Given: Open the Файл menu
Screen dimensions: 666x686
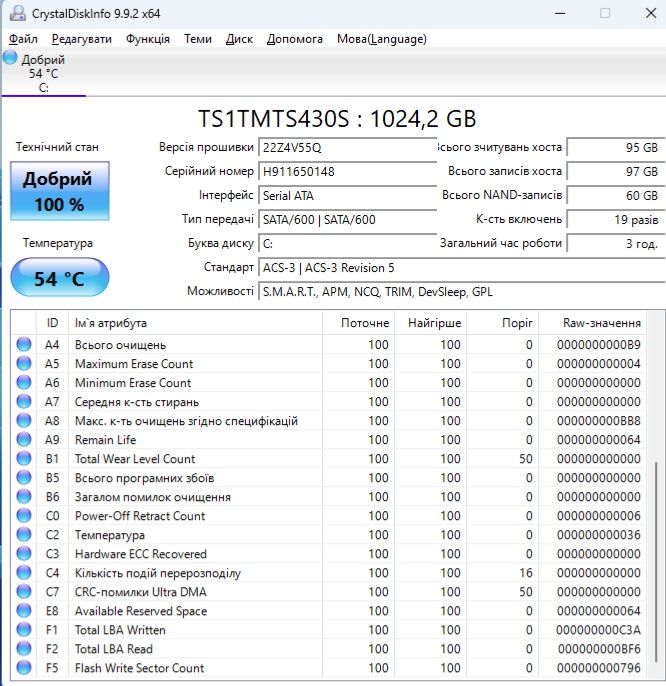Looking at the screenshot, I should (23, 39).
